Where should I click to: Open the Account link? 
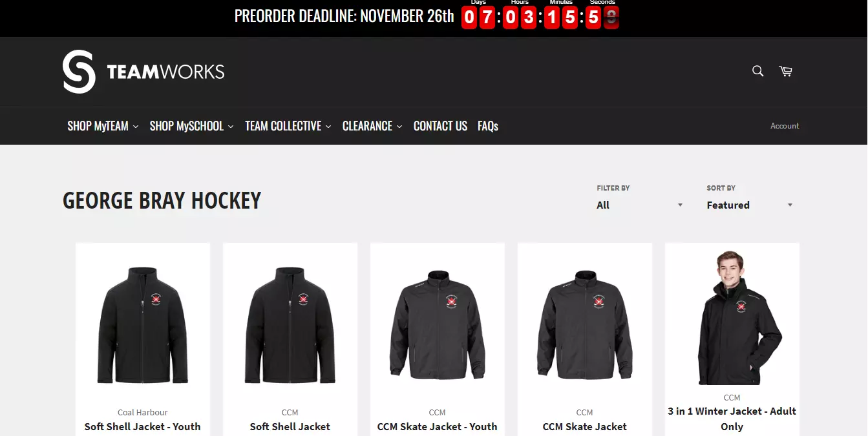(785, 126)
